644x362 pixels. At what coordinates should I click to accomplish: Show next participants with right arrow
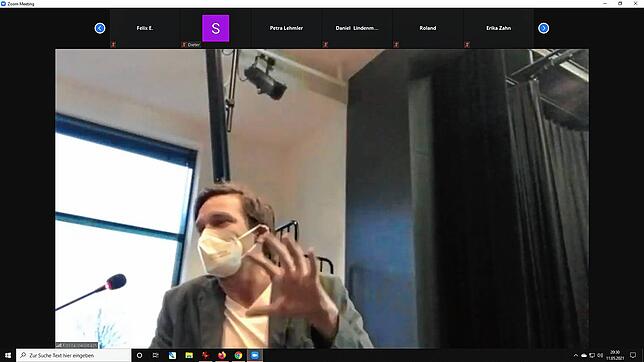pyautogui.click(x=543, y=28)
